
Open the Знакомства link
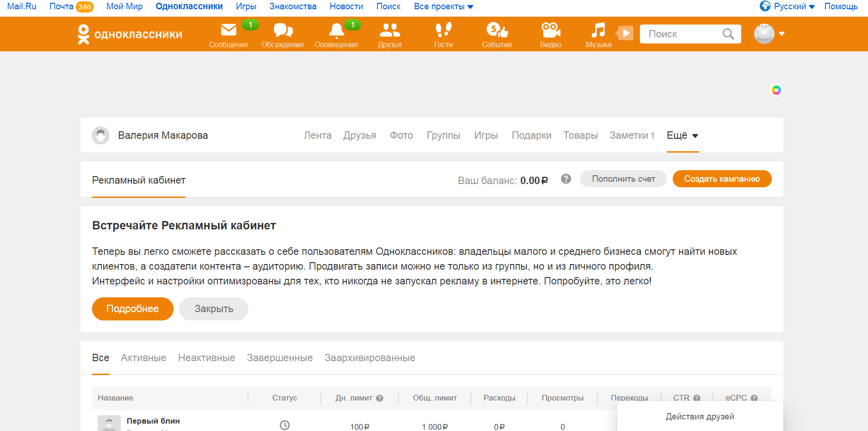pyautogui.click(x=293, y=6)
